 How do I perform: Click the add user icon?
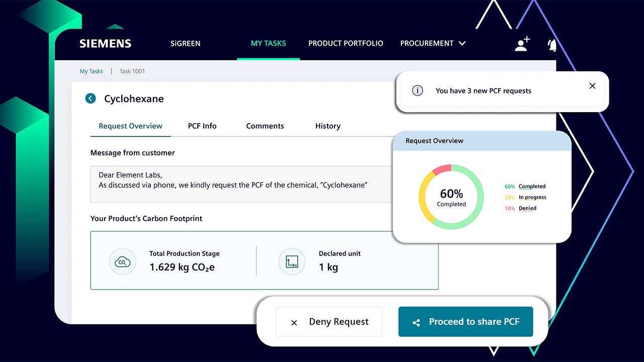[522, 44]
